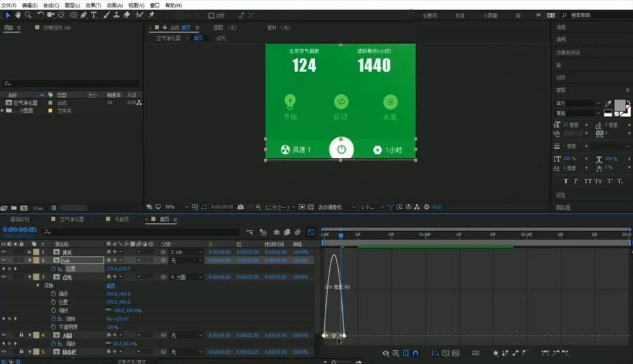This screenshot has width=633, height=364.
Task: Open the 50% magnification dropdown
Action: (x=176, y=207)
